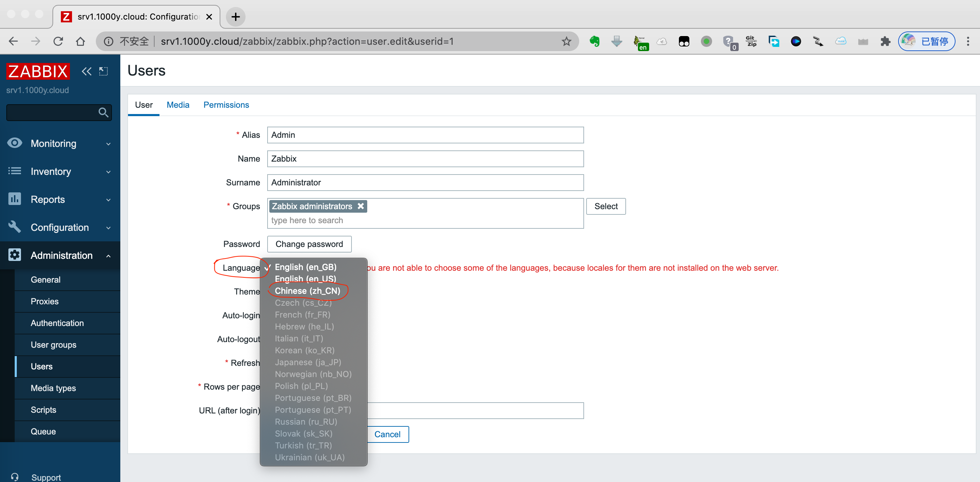Open the green circle extension icon
The image size is (980, 482).
(x=706, y=41)
